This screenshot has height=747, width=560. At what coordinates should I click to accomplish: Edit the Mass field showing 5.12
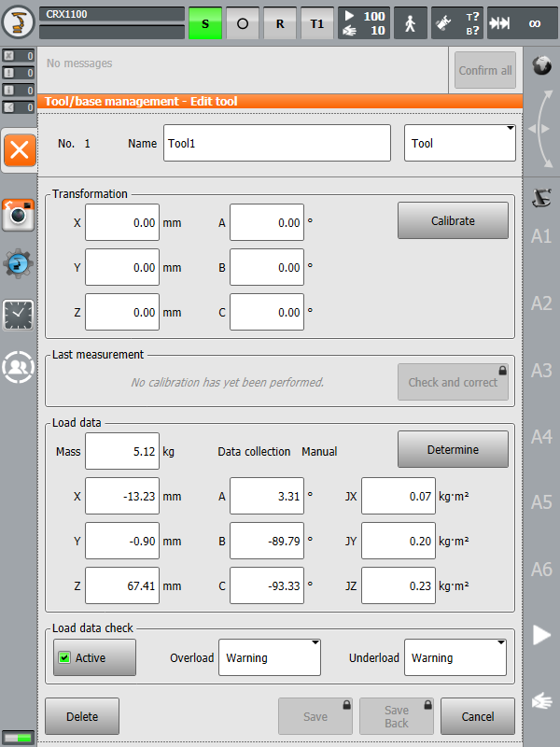[x=122, y=451]
